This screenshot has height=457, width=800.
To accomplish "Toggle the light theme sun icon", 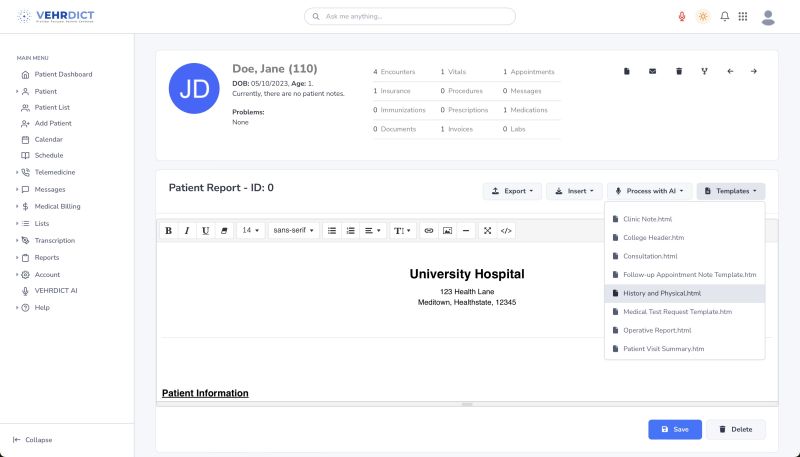I will coord(703,17).
